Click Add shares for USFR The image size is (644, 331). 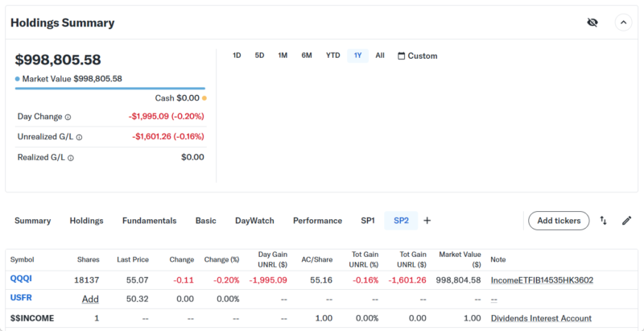click(90, 299)
